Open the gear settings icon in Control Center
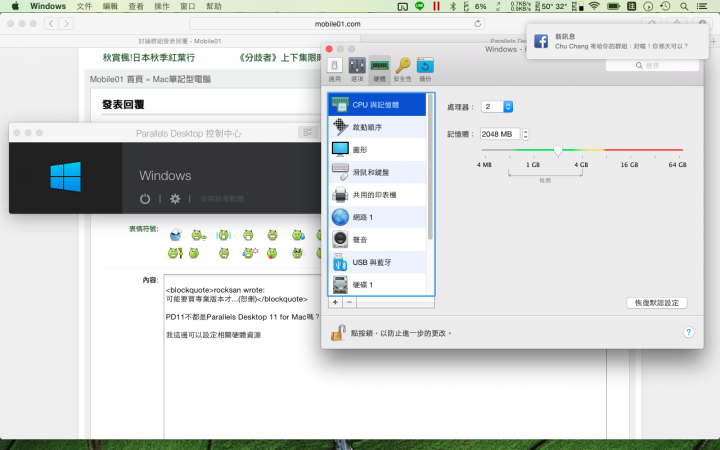Image resolution: width=720 pixels, height=450 pixels. pos(175,199)
